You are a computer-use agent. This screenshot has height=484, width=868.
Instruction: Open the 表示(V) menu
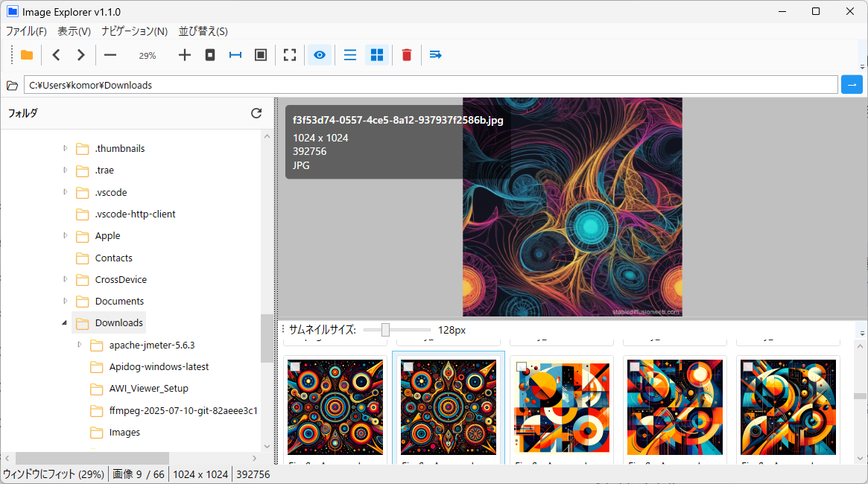[x=74, y=31]
